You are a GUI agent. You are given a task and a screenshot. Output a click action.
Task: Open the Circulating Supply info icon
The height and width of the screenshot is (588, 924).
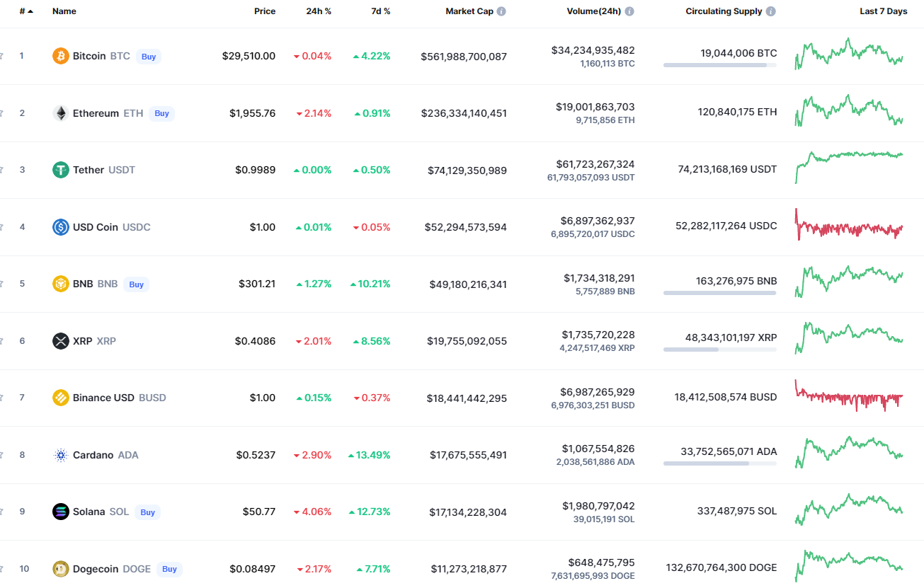pyautogui.click(x=771, y=11)
